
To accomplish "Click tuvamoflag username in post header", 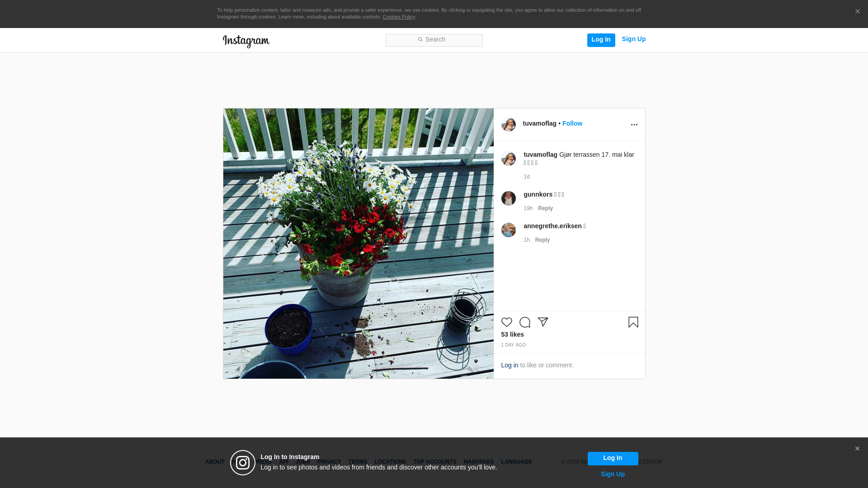I will point(539,123).
